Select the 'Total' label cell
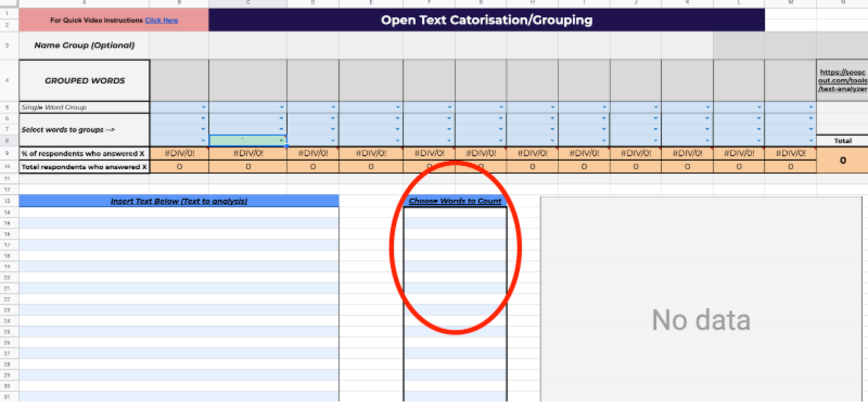This screenshot has height=402, width=868. pos(843,141)
